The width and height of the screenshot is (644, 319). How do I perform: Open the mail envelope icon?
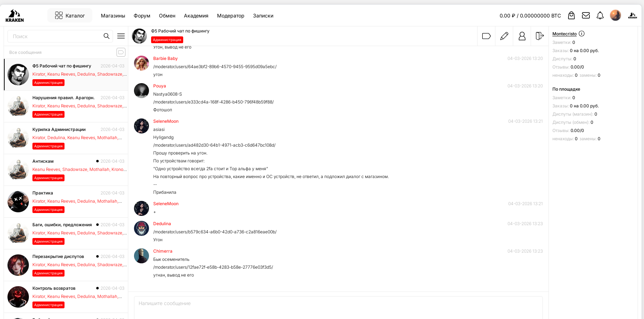[586, 15]
